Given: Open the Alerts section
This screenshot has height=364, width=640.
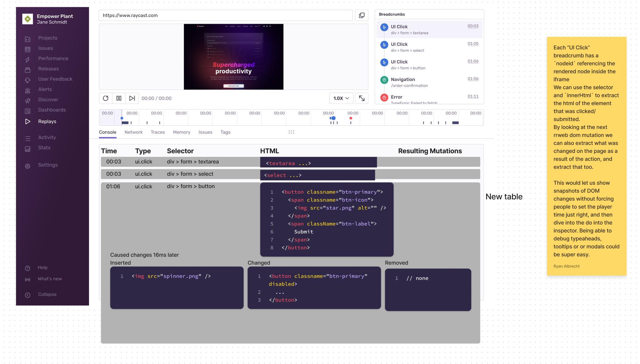Looking at the screenshot, I should tap(45, 89).
